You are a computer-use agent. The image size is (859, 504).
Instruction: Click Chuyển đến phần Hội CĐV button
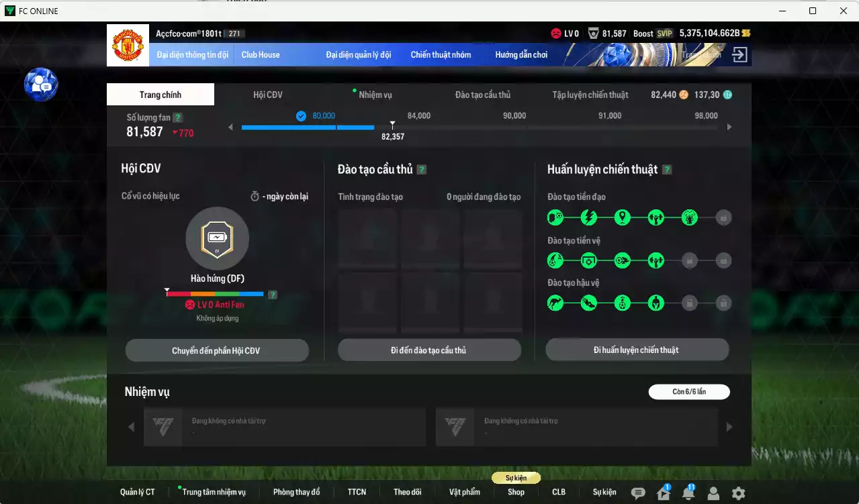tap(216, 350)
